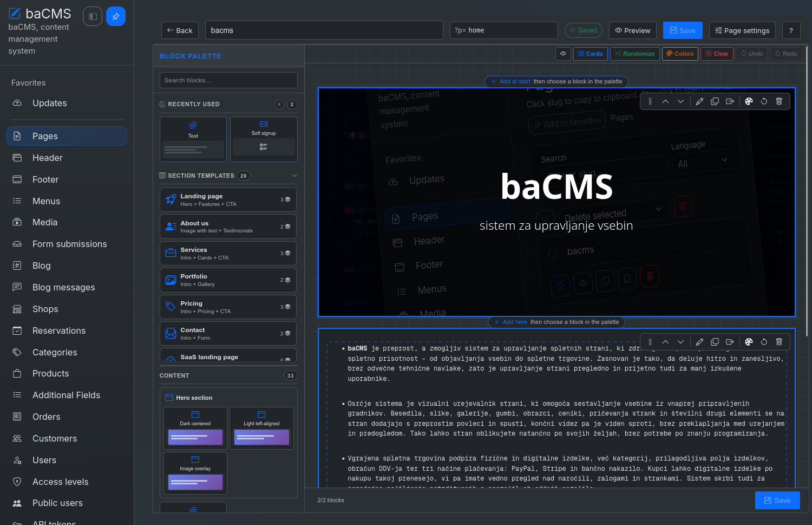Click the Menus list icon
Viewport: 812px width, 525px height.
(17, 201)
